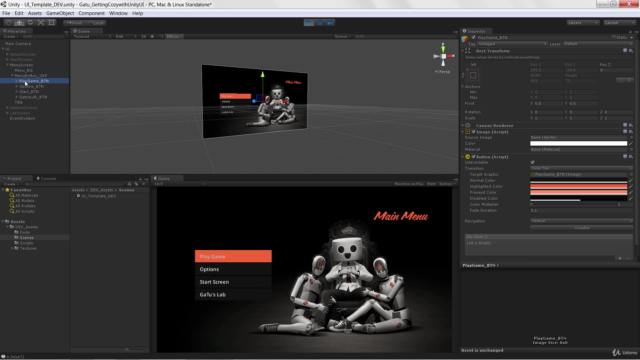
Task: Open the Navigation dropdown
Action: tap(581, 221)
